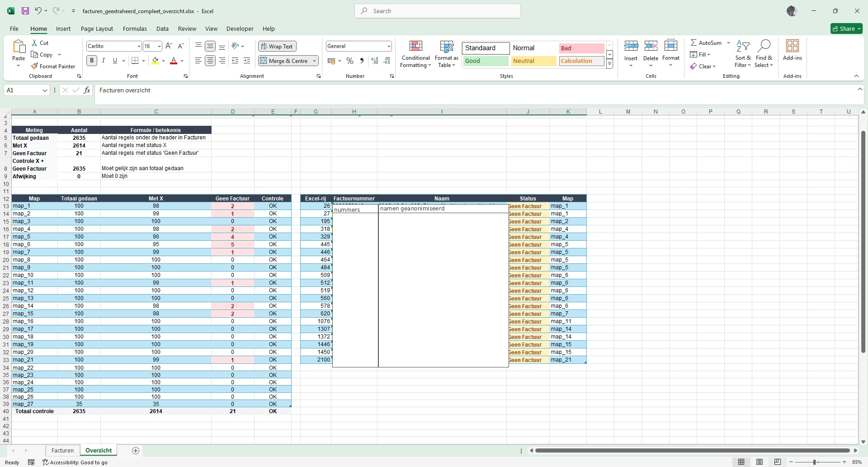
Task: Click the formula bar text Facturen overzicht
Action: pyautogui.click(x=125, y=90)
